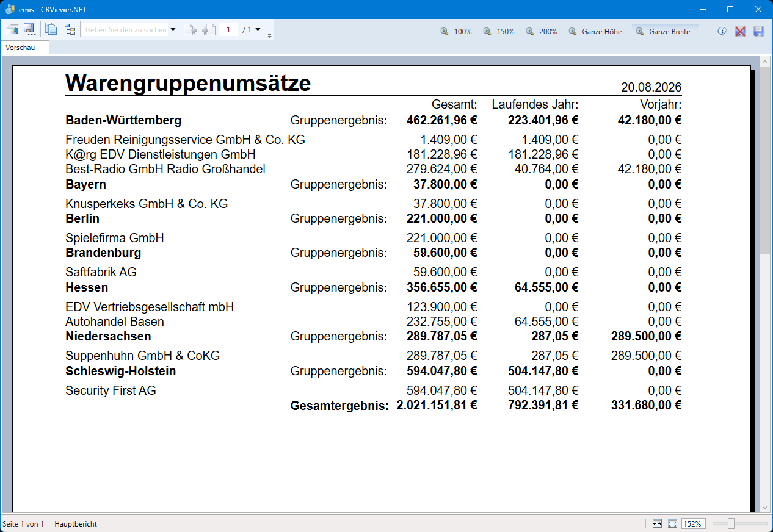
Task: Click the 152% zoom percentage box
Action: 692,523
